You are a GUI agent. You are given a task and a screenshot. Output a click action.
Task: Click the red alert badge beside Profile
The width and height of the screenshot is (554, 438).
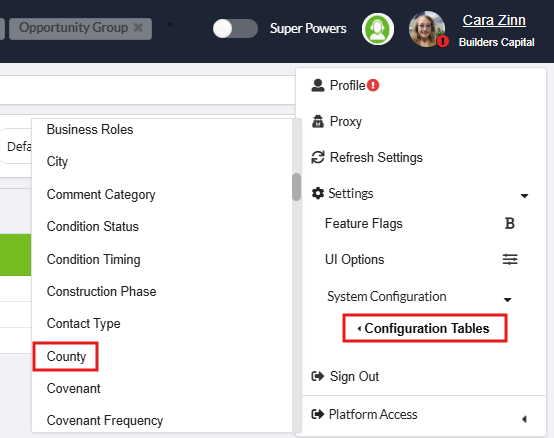coord(373,85)
